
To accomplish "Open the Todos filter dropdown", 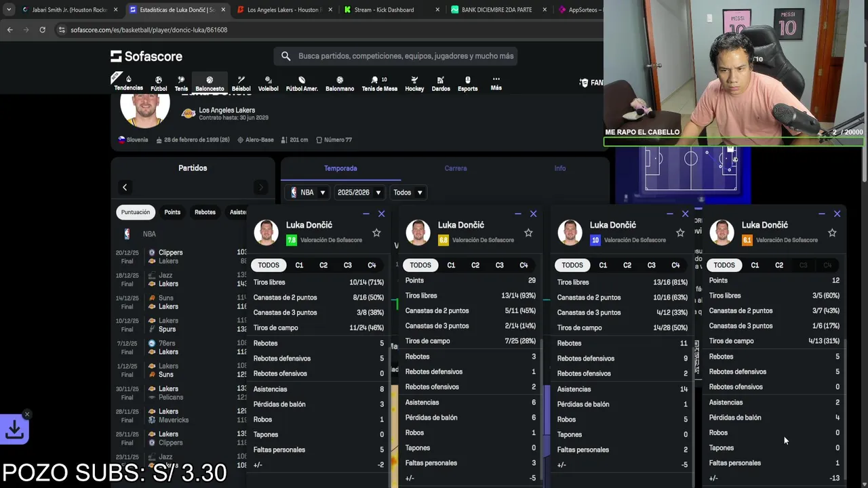I will coord(408,192).
